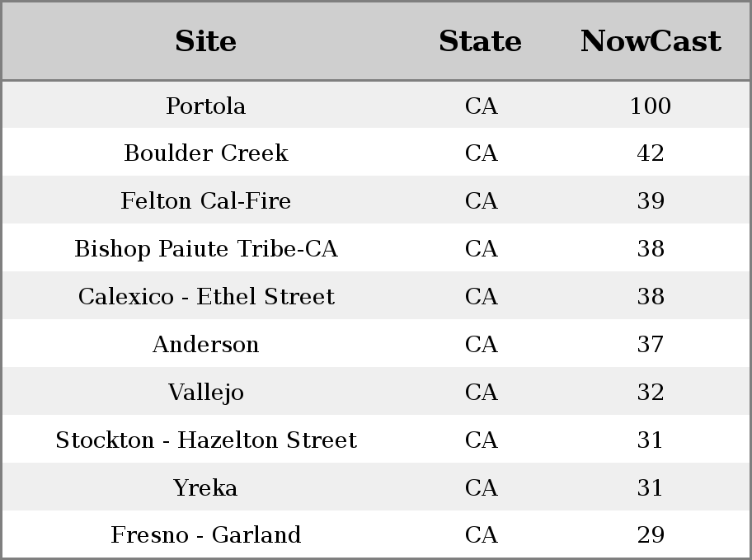Select Bishop Paiute Tribe-CA site
This screenshot has height=560, width=752.
click(206, 249)
